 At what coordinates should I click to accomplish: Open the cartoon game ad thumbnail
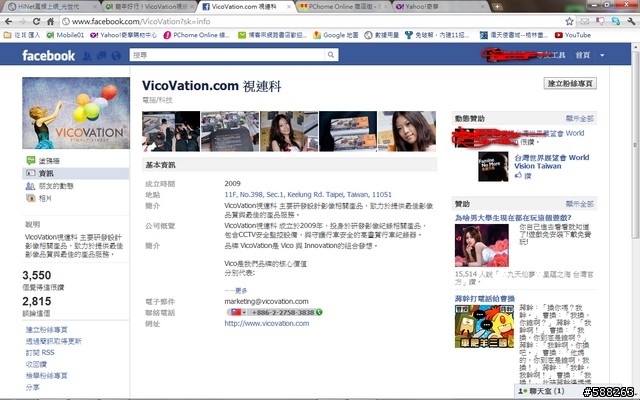pyautogui.click(x=484, y=326)
